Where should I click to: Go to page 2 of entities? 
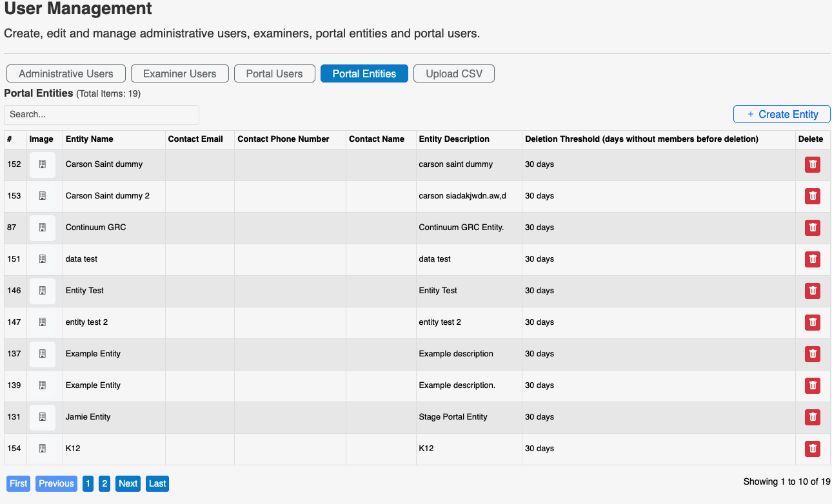pos(104,483)
